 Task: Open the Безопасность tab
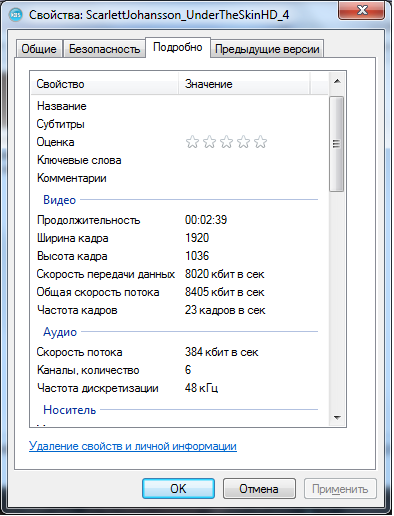104,49
